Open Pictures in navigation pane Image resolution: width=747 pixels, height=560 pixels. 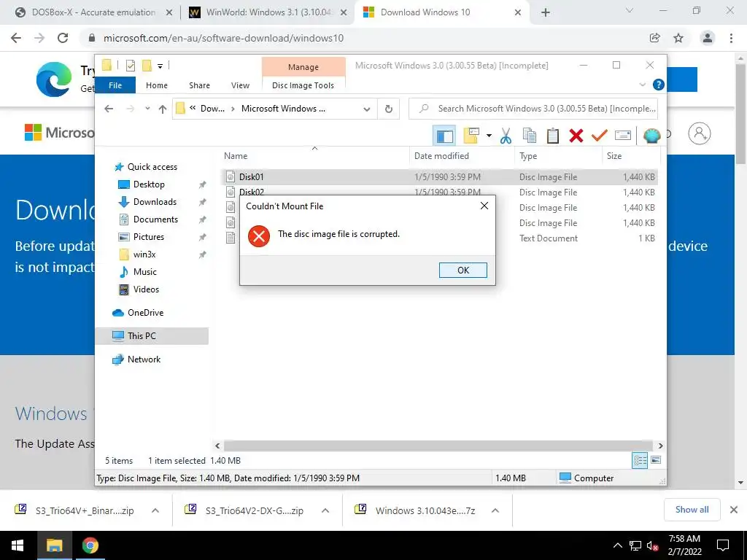pyautogui.click(x=148, y=237)
